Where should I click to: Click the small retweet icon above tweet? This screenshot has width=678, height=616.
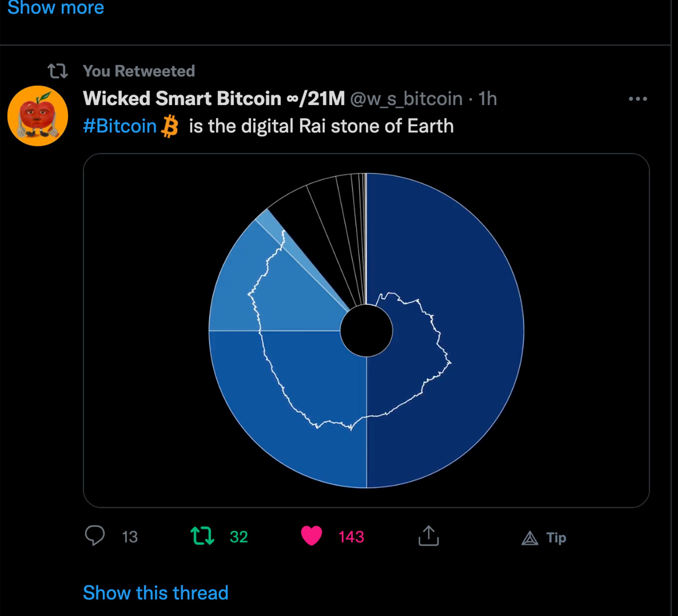[58, 71]
